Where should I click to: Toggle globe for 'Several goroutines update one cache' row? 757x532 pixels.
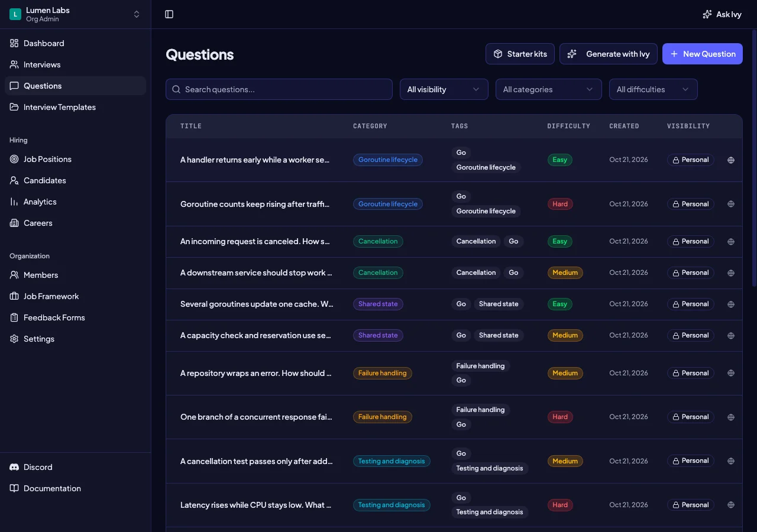click(731, 304)
